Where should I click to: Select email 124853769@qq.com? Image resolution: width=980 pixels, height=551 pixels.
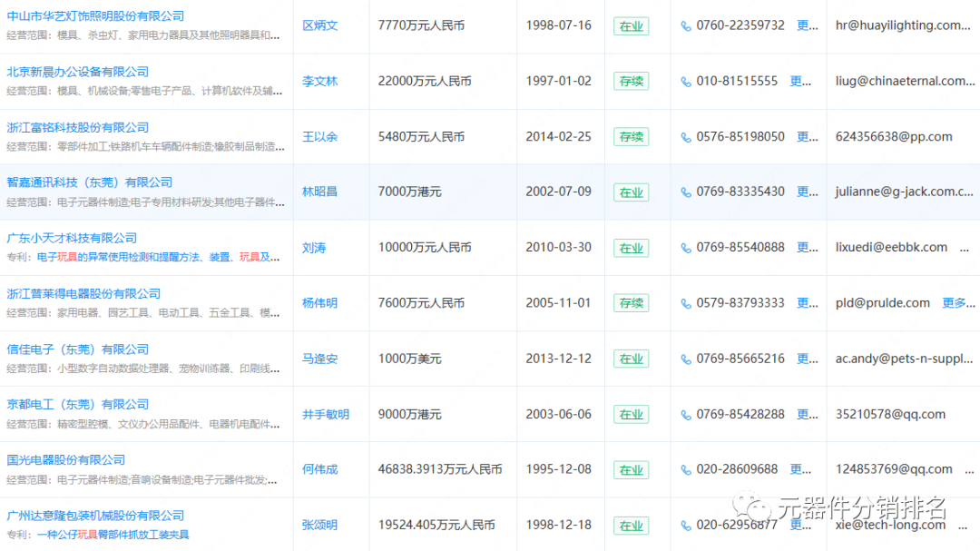pyautogui.click(x=894, y=469)
